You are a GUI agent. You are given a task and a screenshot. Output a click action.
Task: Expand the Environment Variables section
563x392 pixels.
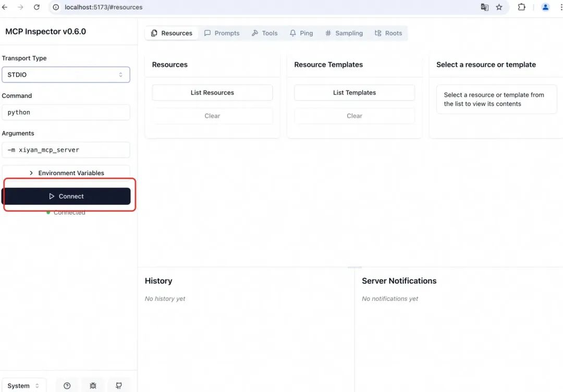[x=66, y=173]
